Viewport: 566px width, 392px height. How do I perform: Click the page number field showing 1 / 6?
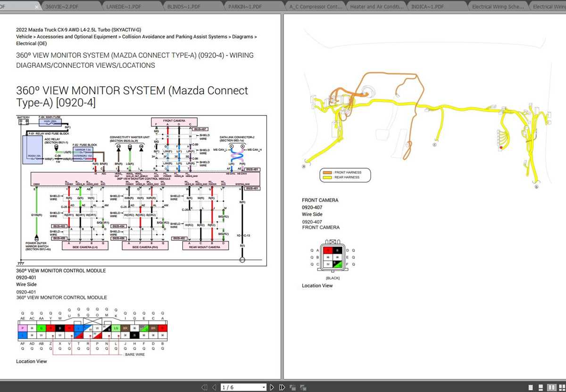click(241, 387)
